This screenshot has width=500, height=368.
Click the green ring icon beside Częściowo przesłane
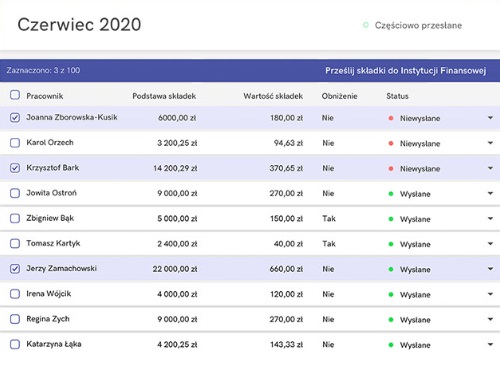(366, 25)
